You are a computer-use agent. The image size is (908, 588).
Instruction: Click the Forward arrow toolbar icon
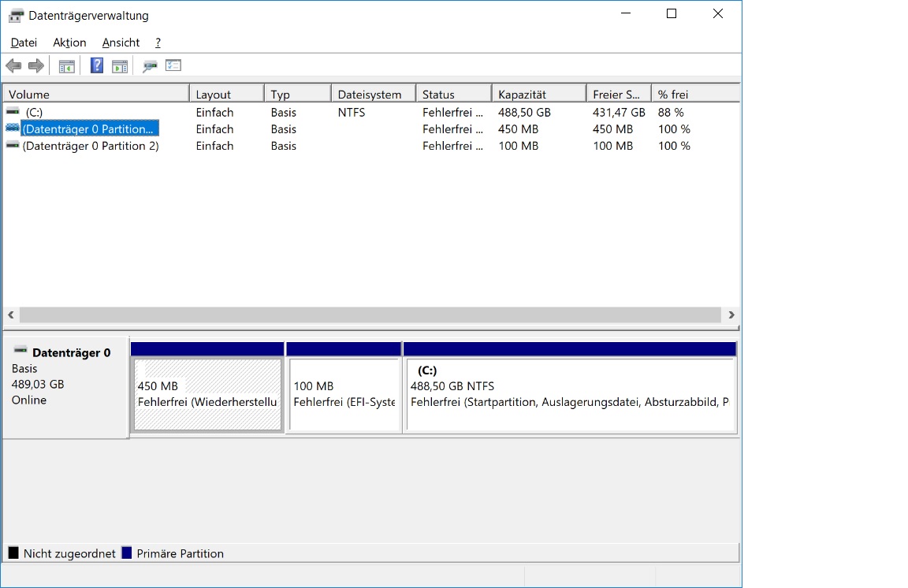[36, 66]
